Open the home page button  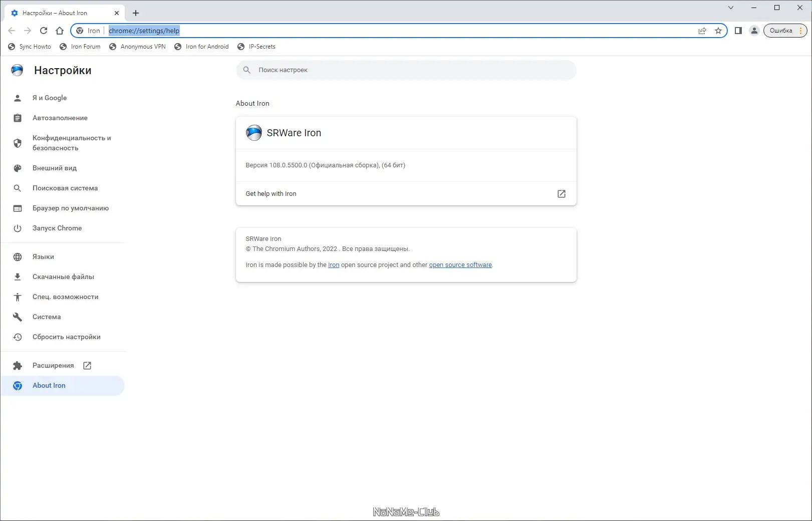coord(60,31)
